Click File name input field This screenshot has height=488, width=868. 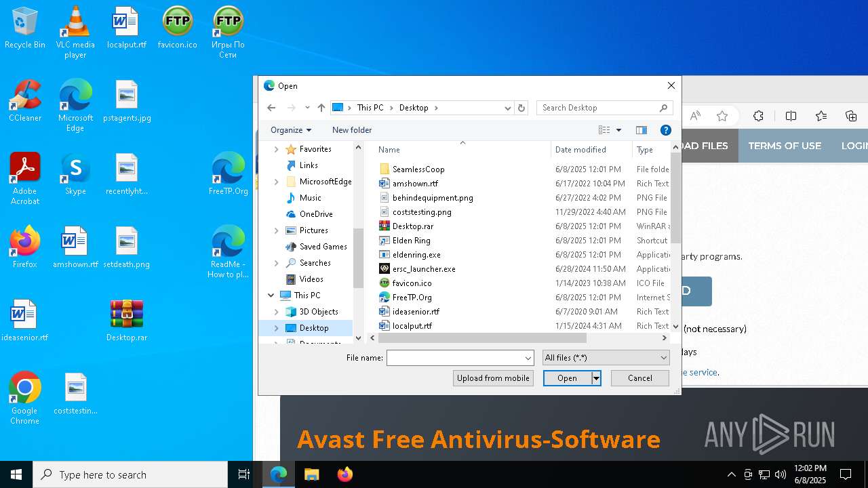454,358
